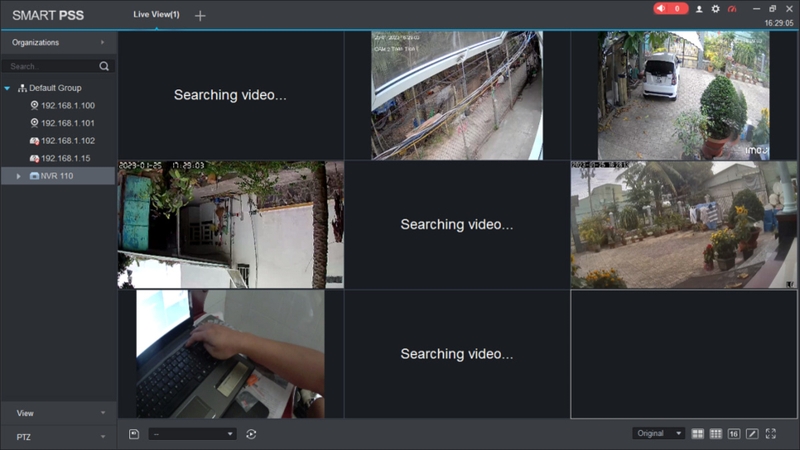Viewport: 800px width, 450px height.
Task: Toggle full screen view
Action: click(x=770, y=434)
